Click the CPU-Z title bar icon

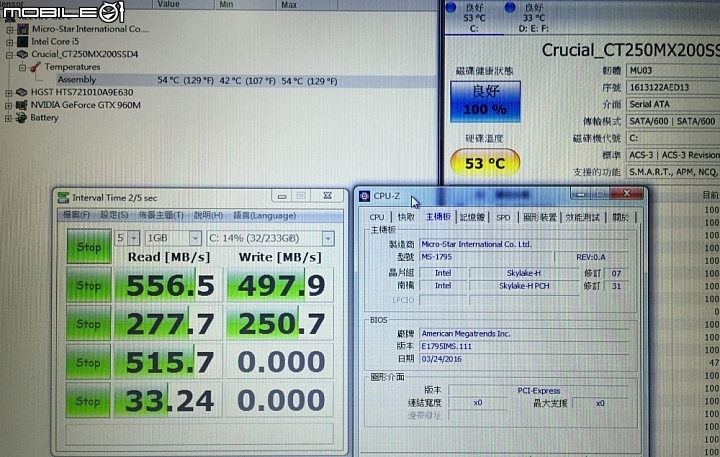pos(365,196)
